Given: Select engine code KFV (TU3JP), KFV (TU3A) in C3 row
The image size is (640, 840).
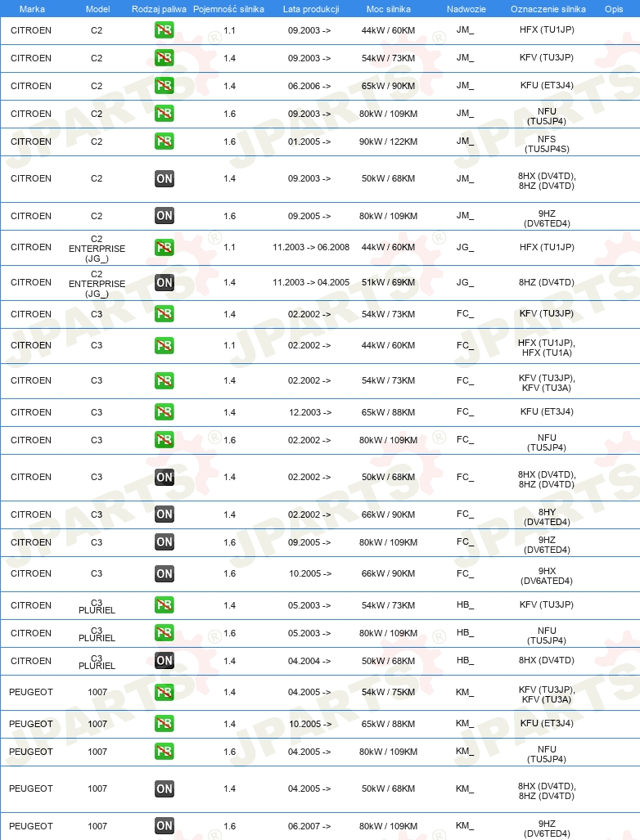Looking at the screenshot, I should [x=547, y=383].
